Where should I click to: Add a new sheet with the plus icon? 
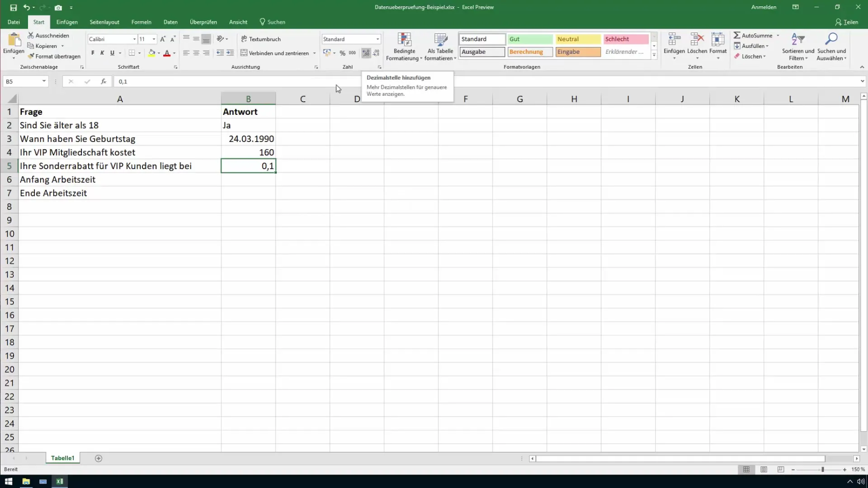(99, 458)
